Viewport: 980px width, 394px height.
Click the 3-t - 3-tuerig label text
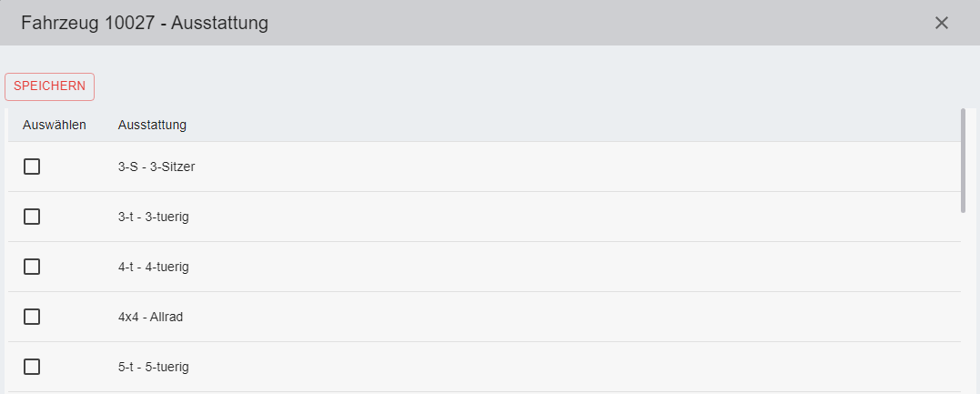[x=153, y=217]
